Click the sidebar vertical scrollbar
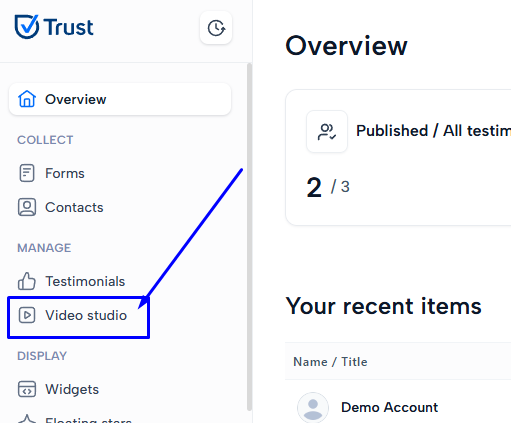The image size is (511, 423). (x=249, y=237)
